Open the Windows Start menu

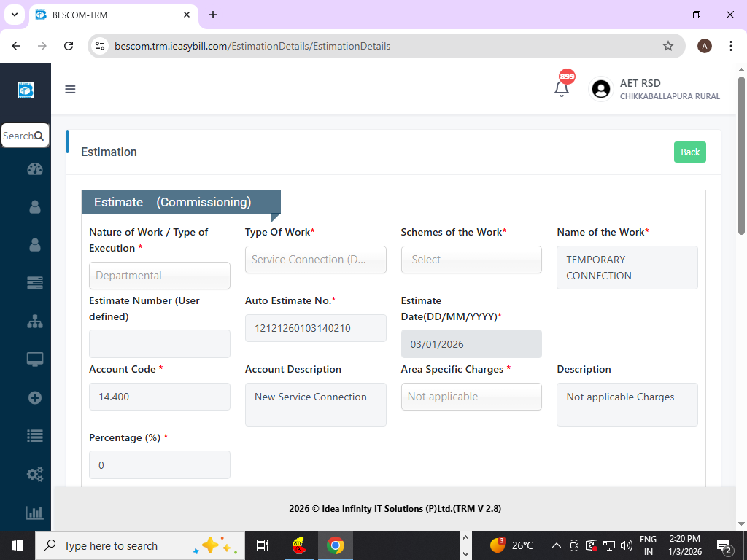pyautogui.click(x=18, y=545)
